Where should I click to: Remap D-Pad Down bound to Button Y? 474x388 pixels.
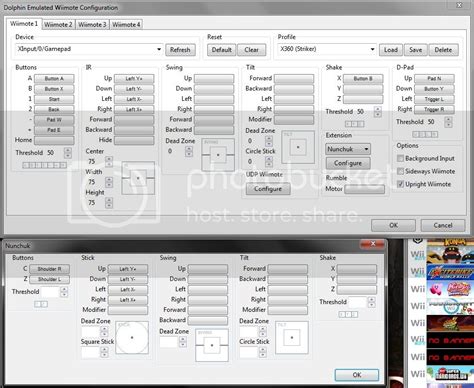pyautogui.click(x=434, y=89)
